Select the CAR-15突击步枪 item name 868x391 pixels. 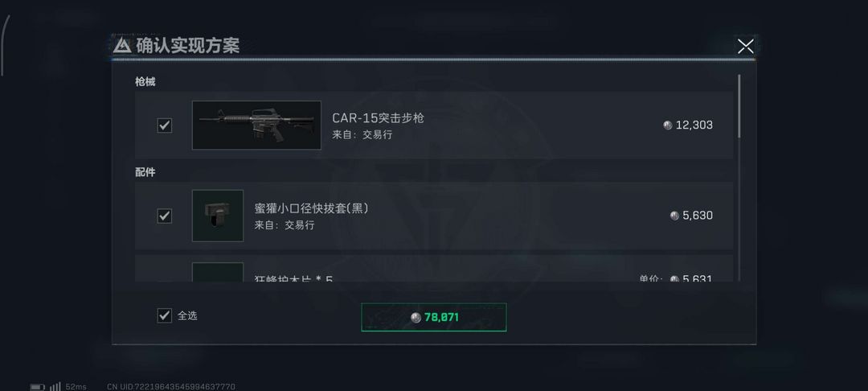pyautogui.click(x=378, y=118)
